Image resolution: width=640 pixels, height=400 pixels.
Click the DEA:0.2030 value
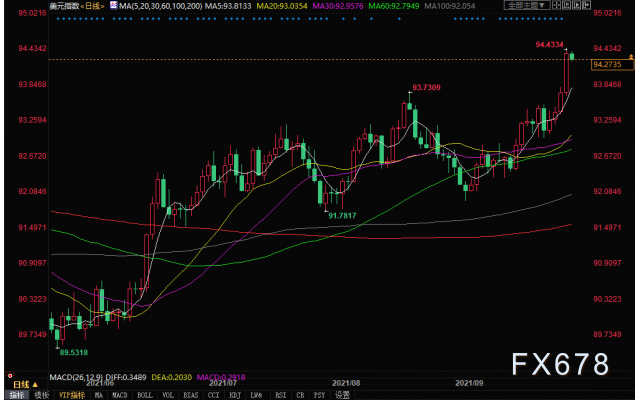click(171, 377)
